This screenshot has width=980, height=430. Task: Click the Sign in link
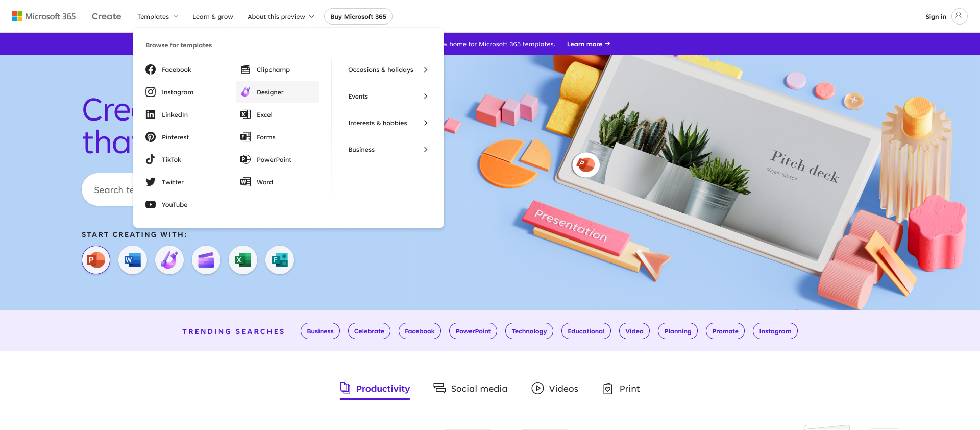pyautogui.click(x=936, y=16)
